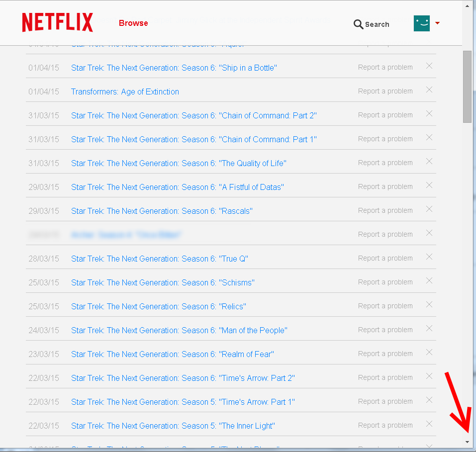Remove "Chain of Command: Part 1" entry

pos(429,138)
